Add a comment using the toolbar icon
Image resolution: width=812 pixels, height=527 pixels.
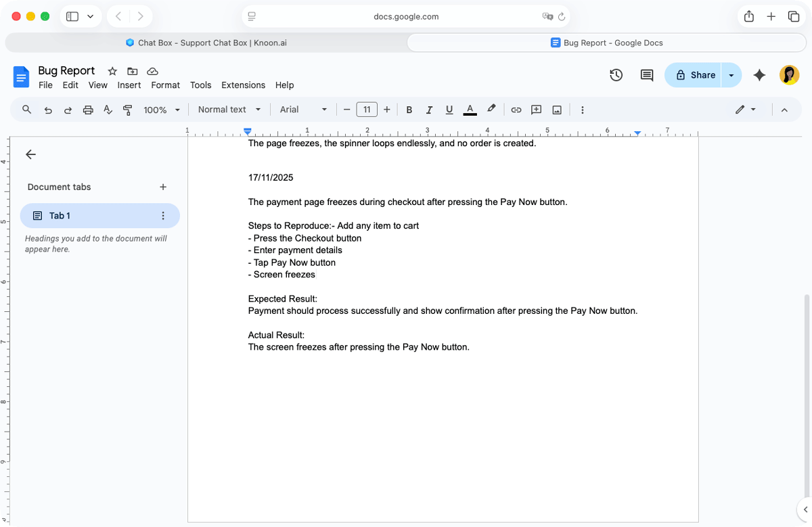point(536,109)
